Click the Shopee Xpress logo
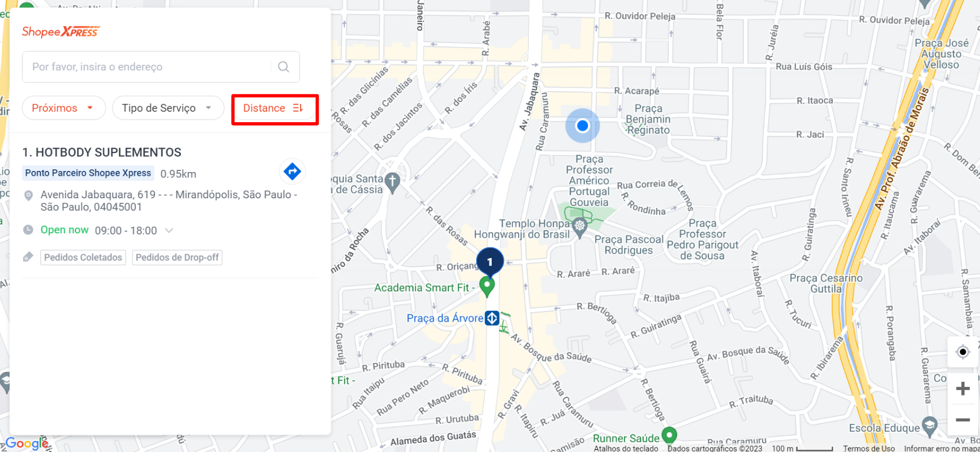 tap(61, 32)
